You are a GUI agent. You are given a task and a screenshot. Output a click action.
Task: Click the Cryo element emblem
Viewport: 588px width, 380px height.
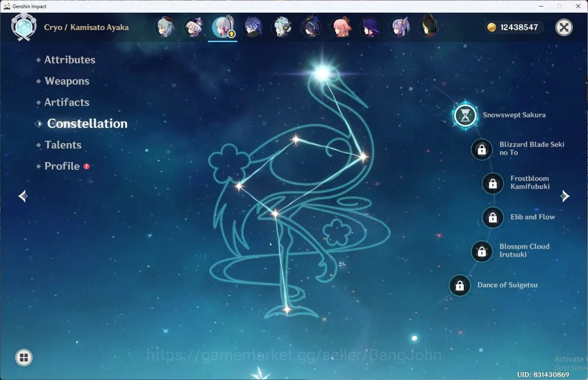click(x=24, y=27)
